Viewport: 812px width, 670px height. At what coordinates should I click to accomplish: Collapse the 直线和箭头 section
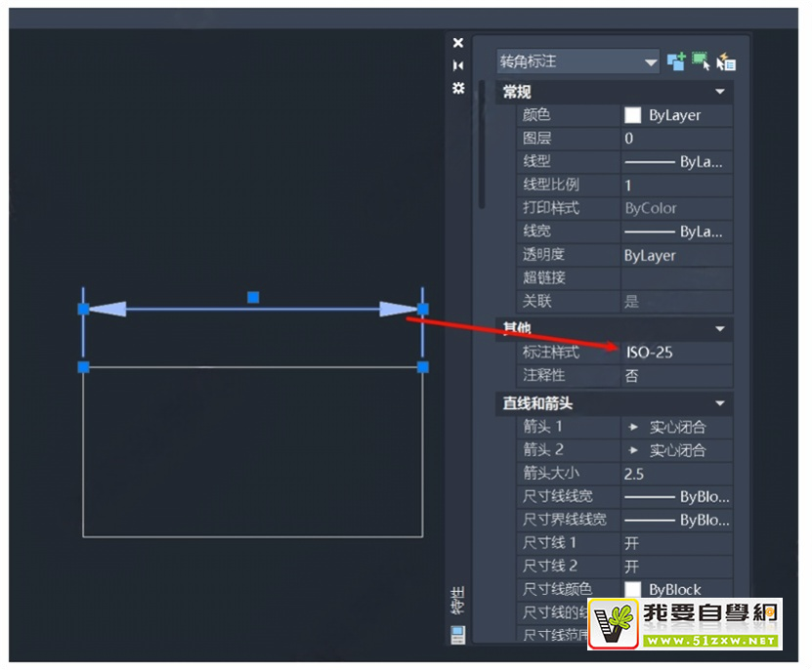pos(720,403)
